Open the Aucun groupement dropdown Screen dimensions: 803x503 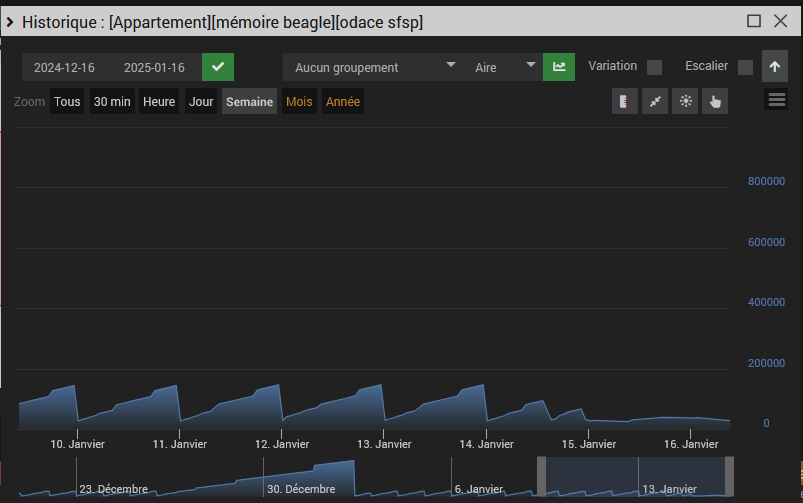pos(372,67)
